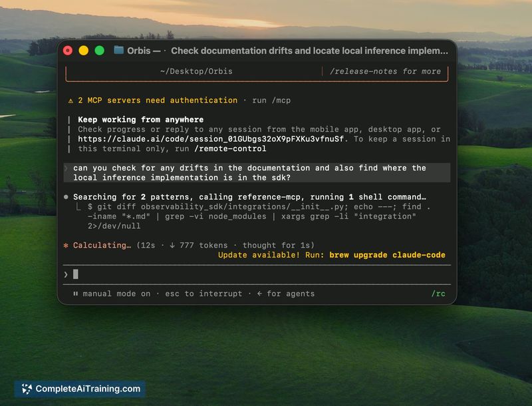This screenshot has height=406, width=532.
Task: Click the down arrow before 777 tokens
Action: point(172,245)
